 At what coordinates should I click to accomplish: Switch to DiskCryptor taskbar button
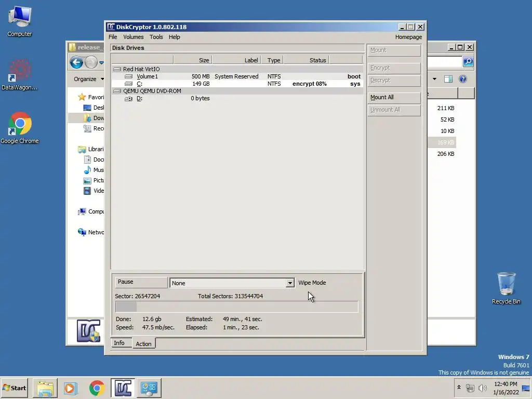(x=123, y=388)
